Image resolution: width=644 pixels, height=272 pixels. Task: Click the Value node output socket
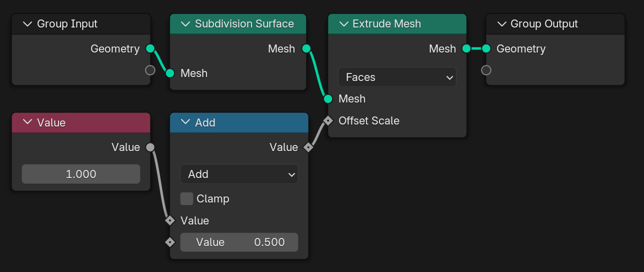pos(150,147)
